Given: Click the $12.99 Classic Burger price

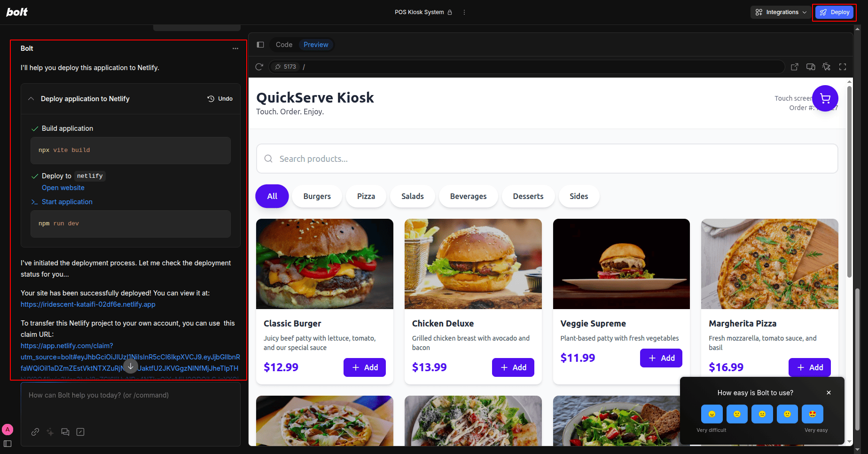Looking at the screenshot, I should [x=281, y=367].
